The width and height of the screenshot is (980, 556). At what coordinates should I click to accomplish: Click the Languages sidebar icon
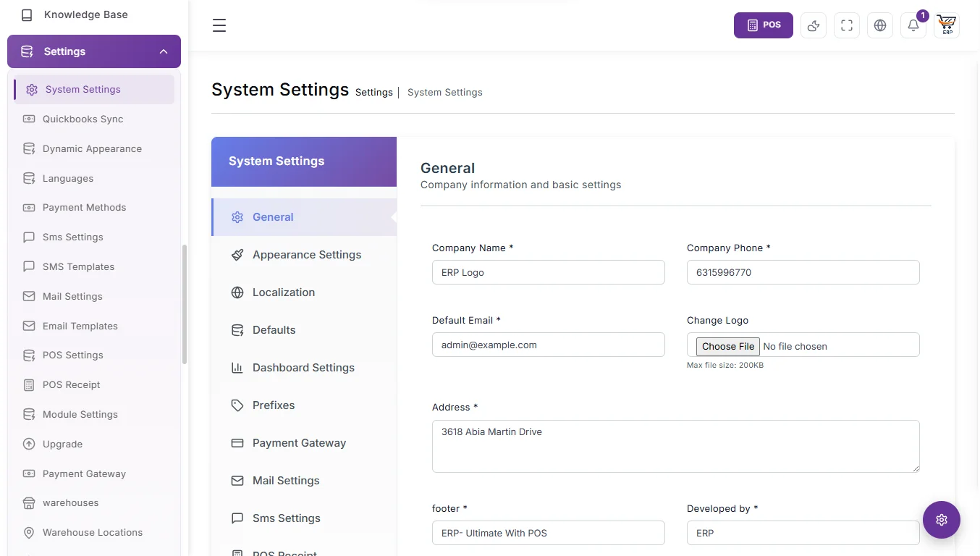(x=29, y=178)
